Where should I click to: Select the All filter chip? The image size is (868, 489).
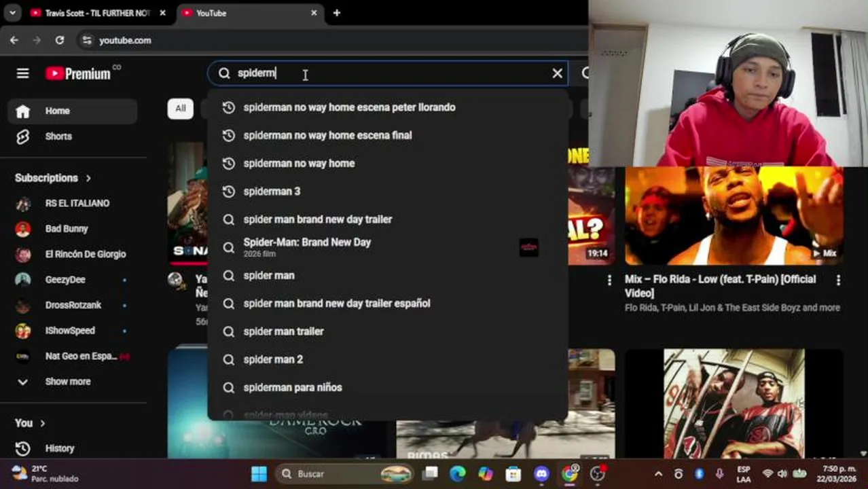point(180,108)
